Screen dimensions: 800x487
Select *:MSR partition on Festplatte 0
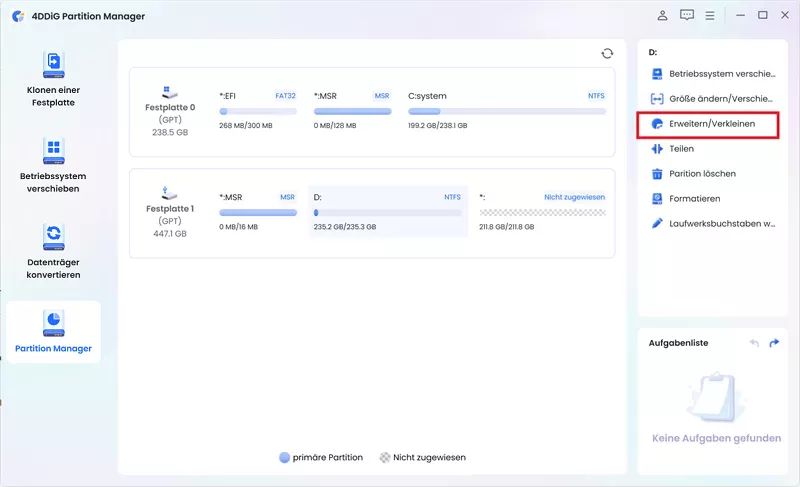click(352, 111)
